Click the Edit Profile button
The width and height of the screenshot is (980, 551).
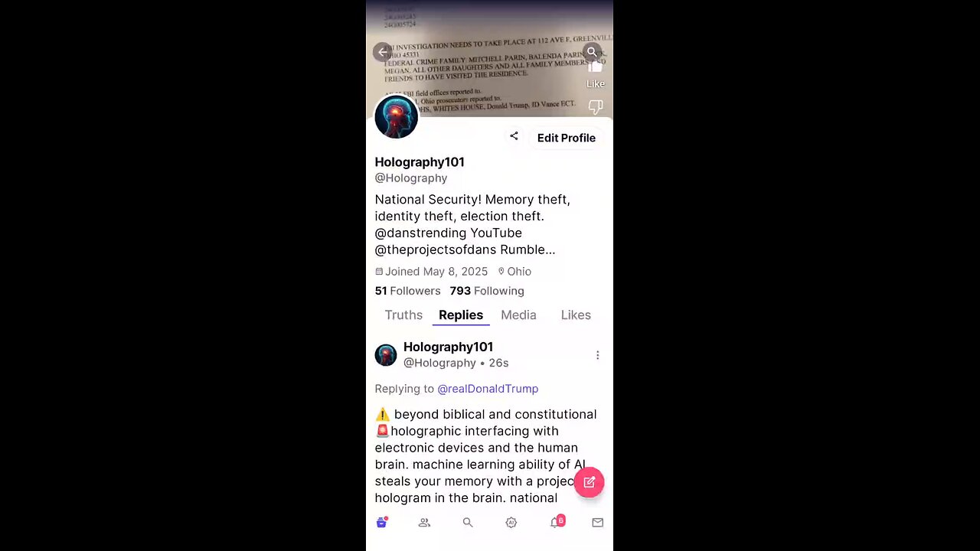[x=566, y=138]
